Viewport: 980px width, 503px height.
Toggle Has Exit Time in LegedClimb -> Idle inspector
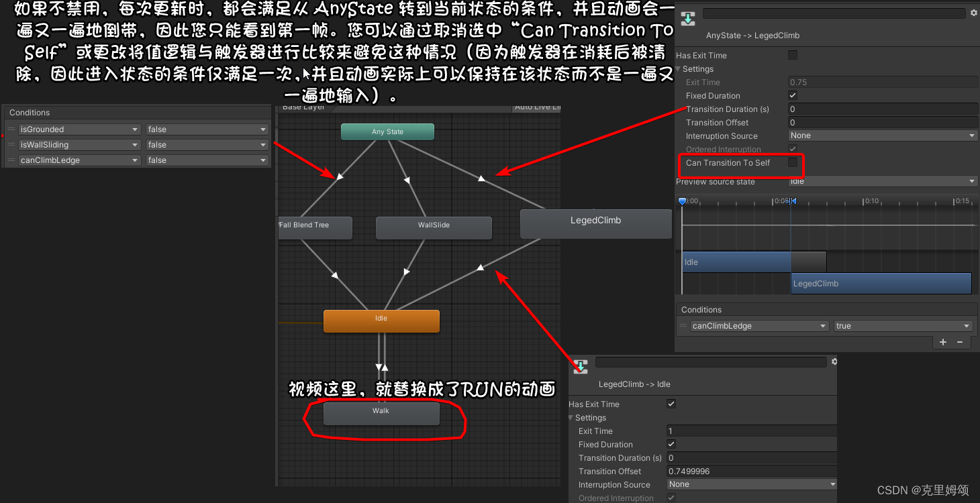coord(671,404)
